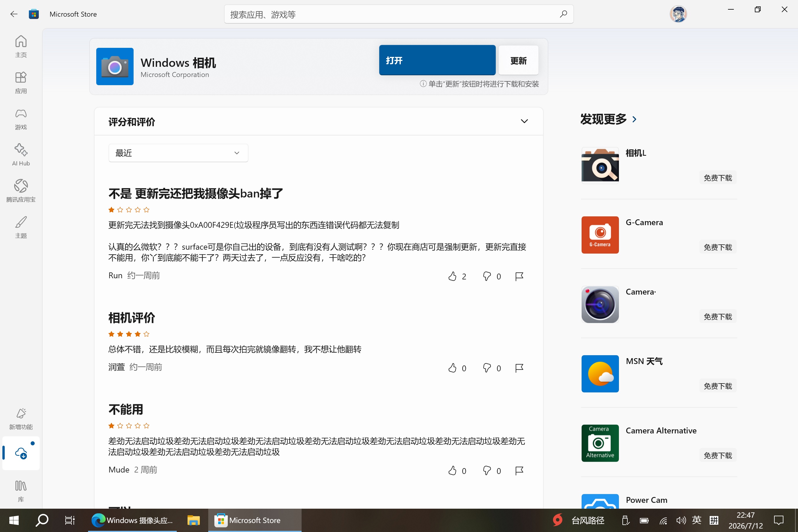Viewport: 798px width, 532px height.
Task: Open the 腾讯应用宝 section
Action: click(21, 191)
